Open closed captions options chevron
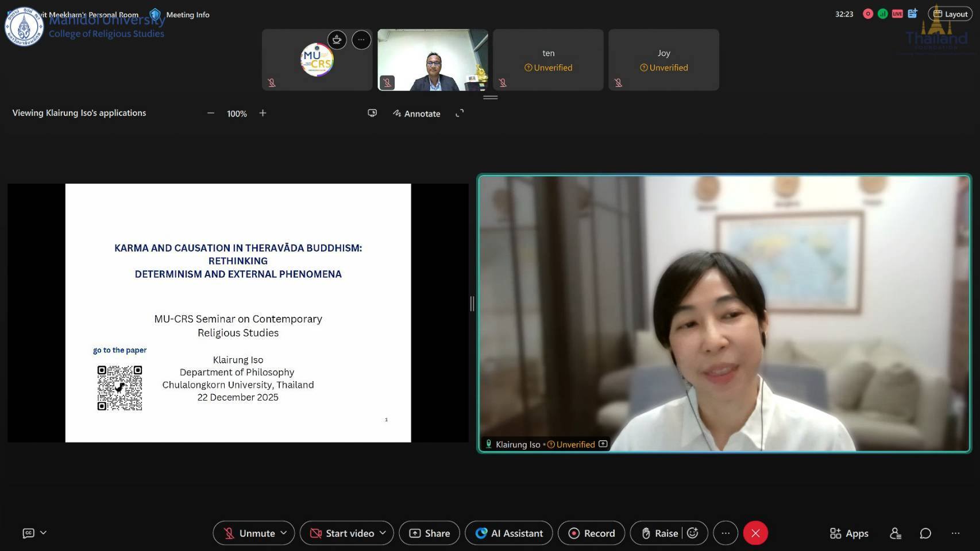This screenshot has height=551, width=980. point(44,533)
